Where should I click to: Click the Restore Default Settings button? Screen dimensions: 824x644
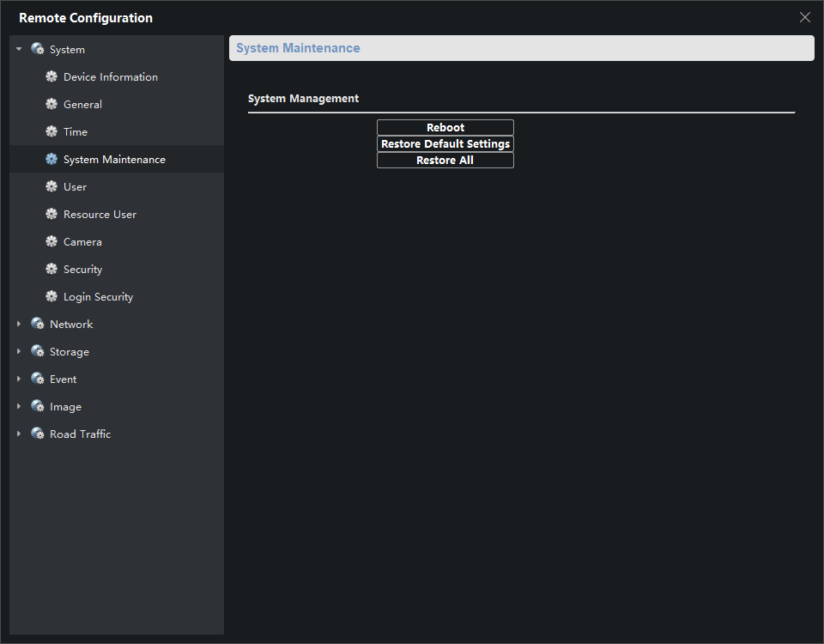click(x=445, y=144)
